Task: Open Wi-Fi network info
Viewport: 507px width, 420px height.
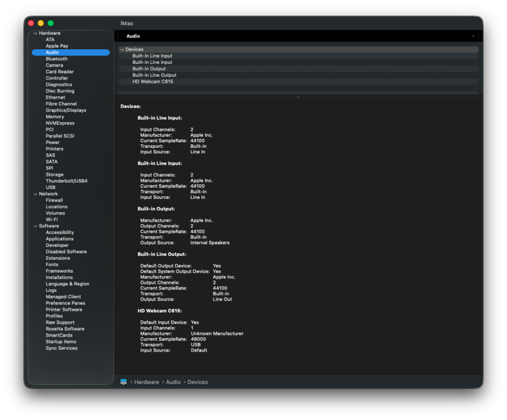Action: pyautogui.click(x=52, y=220)
